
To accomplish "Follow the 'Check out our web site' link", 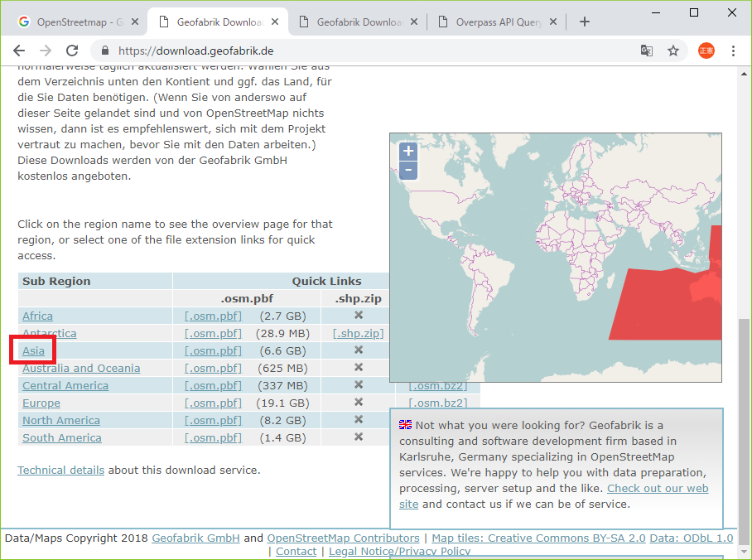I will coord(658,488).
